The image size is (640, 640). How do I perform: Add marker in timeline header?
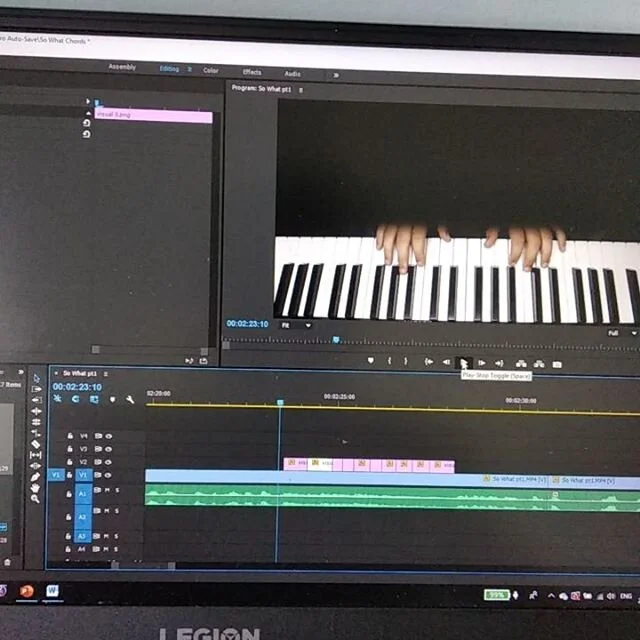click(x=113, y=399)
